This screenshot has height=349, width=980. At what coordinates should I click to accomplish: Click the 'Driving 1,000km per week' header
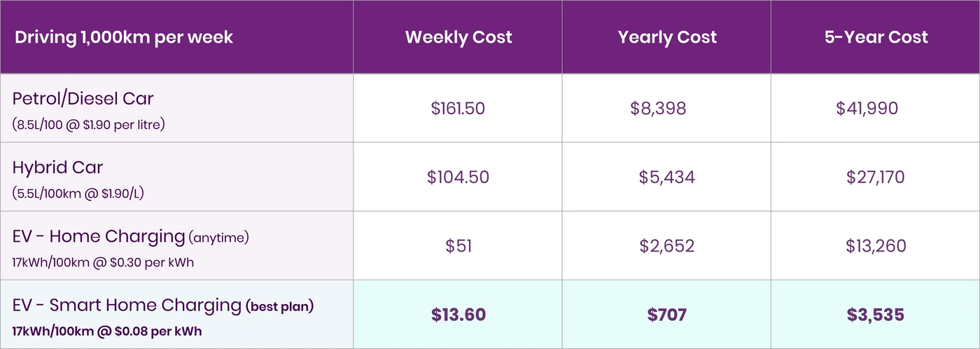pyautogui.click(x=124, y=37)
